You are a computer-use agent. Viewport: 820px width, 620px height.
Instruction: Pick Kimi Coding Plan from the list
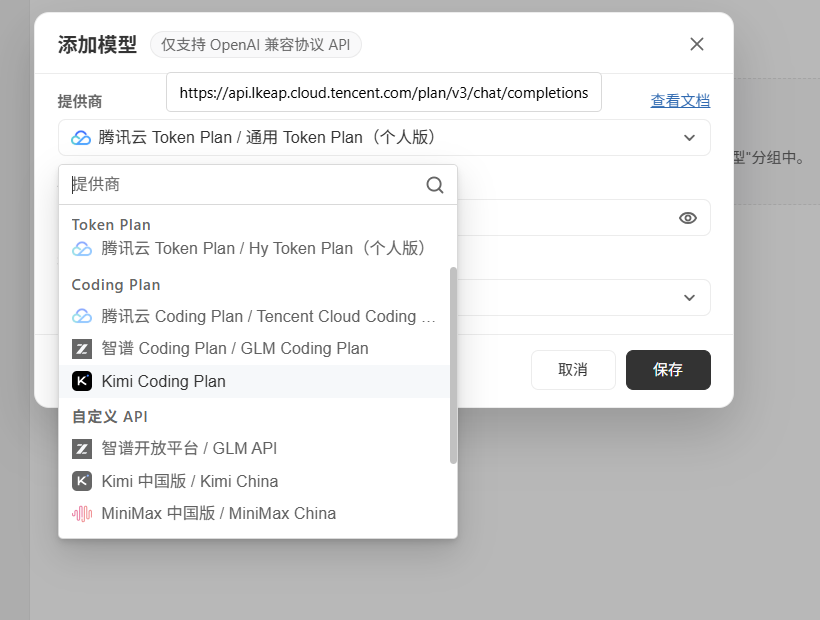pyautogui.click(x=254, y=381)
